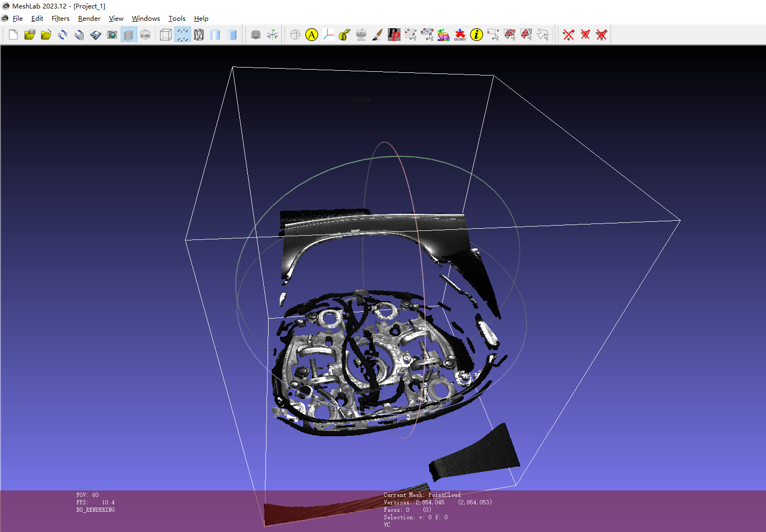The height and width of the screenshot is (532, 766).
Task: Toggle the Show Raster Mode globe icon
Action: [x=145, y=35]
